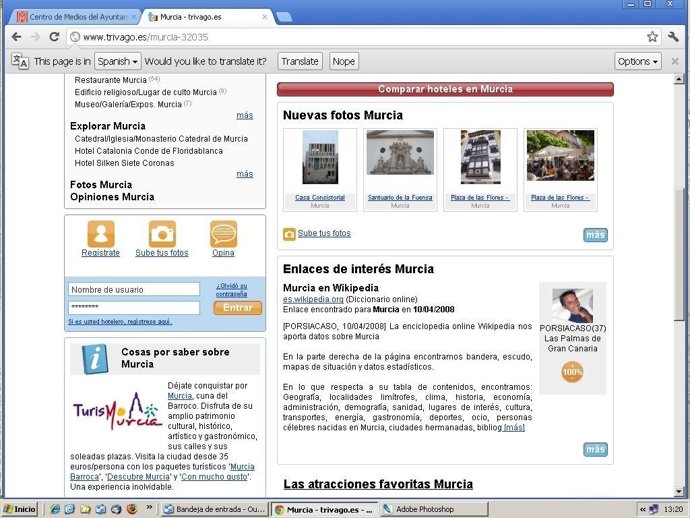Click the 100% orange badge under PORSIACASO

(572, 372)
